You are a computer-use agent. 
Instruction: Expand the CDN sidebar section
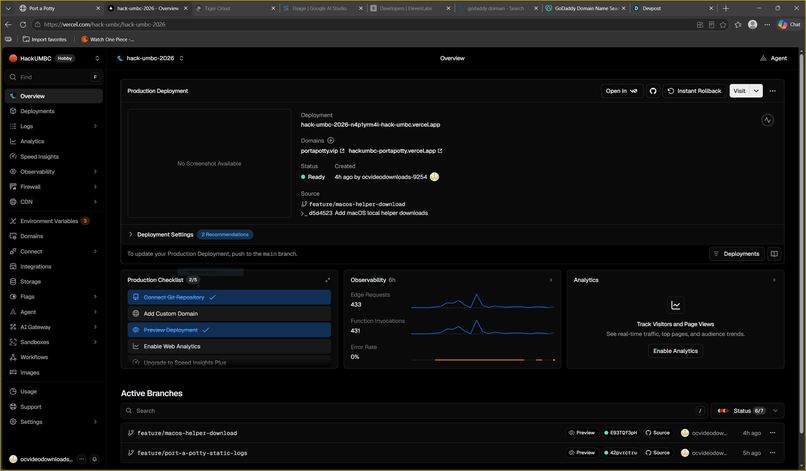[x=95, y=202]
